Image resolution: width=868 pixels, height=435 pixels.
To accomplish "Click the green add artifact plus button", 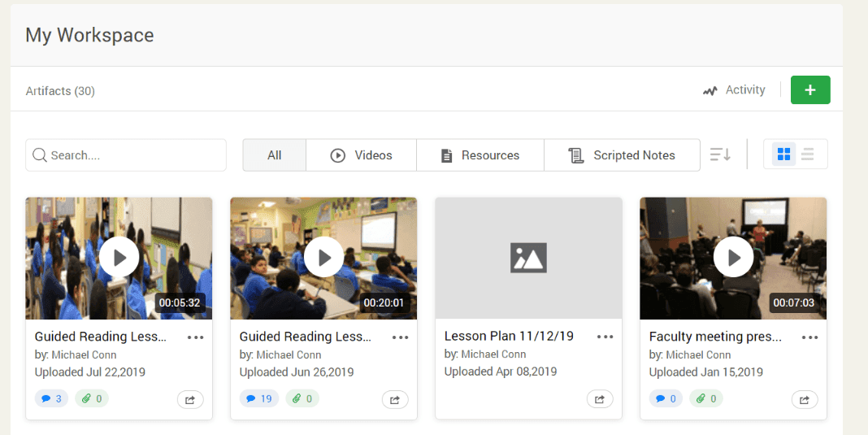I will tap(809, 90).
